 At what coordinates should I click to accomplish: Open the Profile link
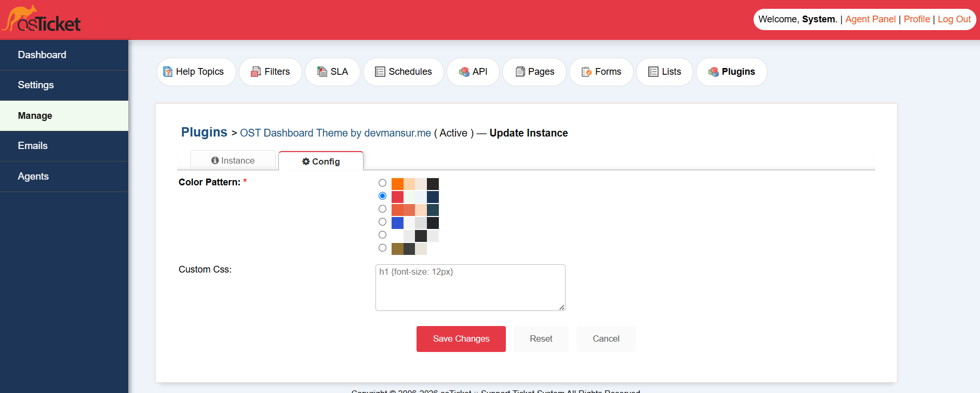click(x=917, y=19)
